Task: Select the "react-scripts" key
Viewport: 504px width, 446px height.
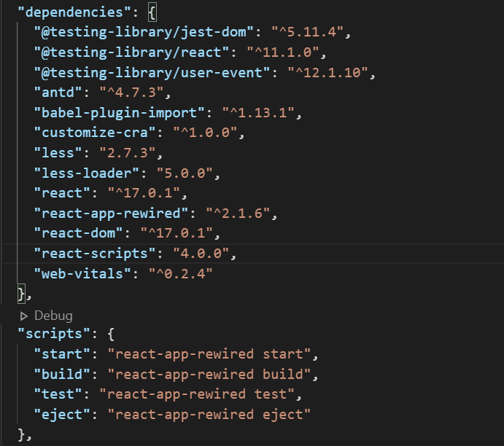Action: click(95, 254)
